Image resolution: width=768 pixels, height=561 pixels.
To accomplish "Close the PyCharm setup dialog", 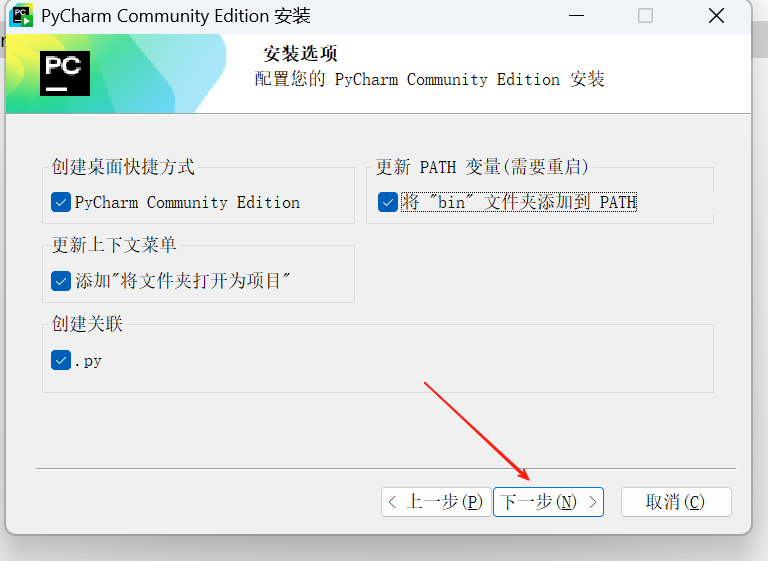I will (x=716, y=16).
